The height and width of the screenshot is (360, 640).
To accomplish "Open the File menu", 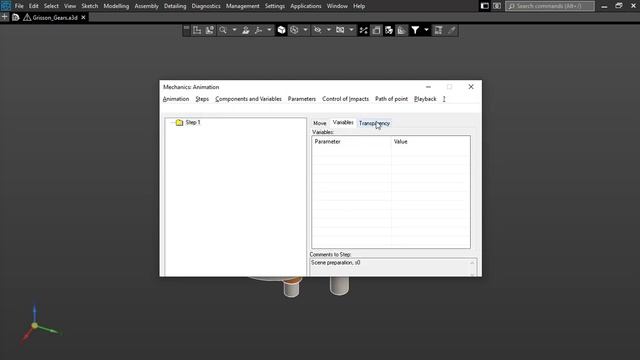I will [19, 6].
